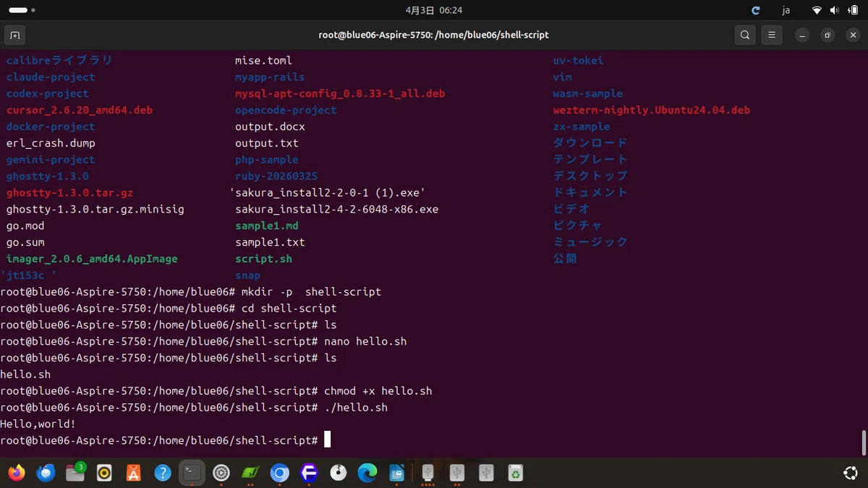
Task: Open the Help question mark icon
Action: pos(163,473)
